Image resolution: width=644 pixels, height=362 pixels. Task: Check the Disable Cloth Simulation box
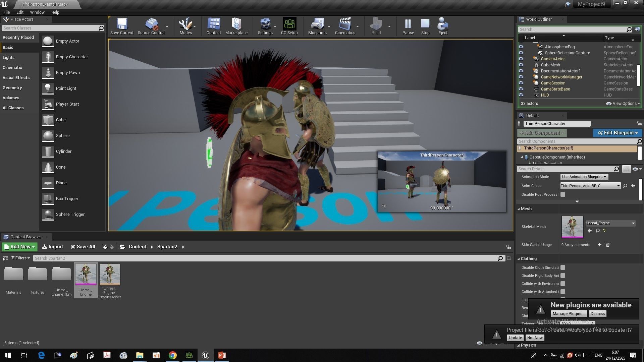(x=563, y=267)
